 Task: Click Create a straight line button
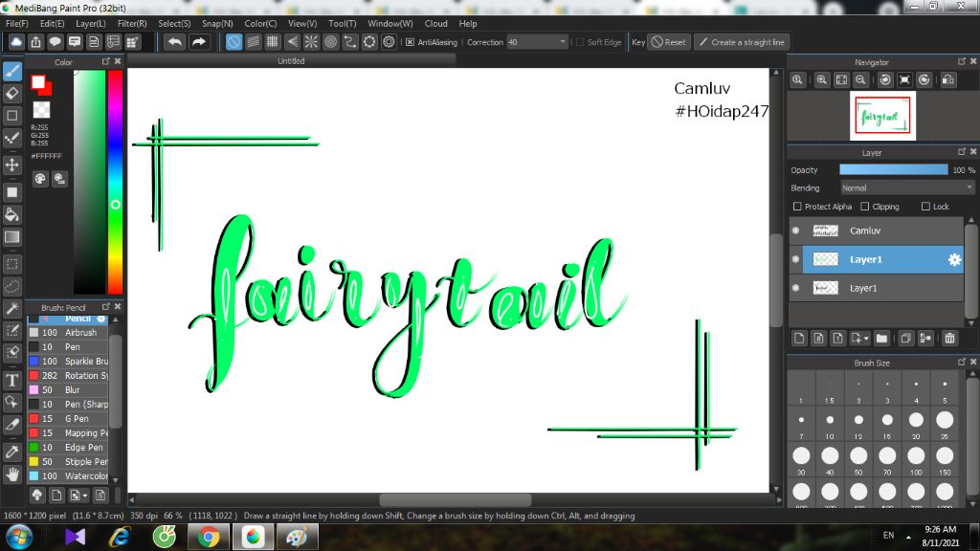click(x=742, y=42)
